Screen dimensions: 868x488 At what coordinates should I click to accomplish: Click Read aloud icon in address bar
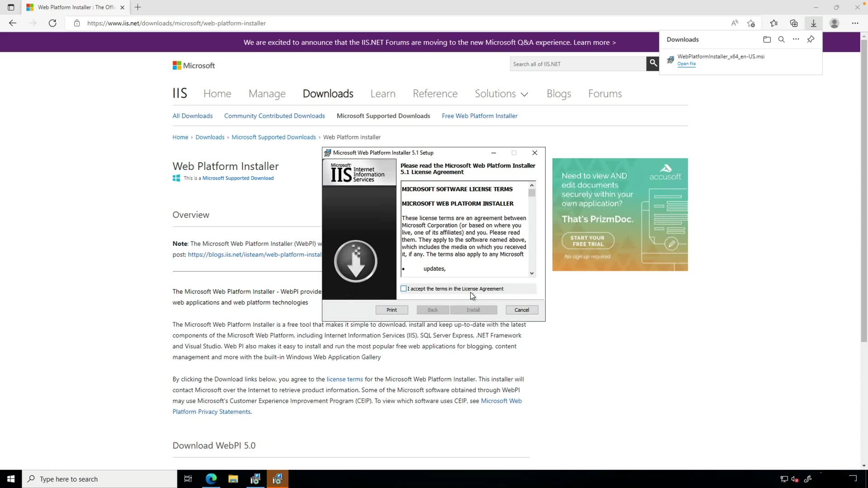[x=735, y=23]
